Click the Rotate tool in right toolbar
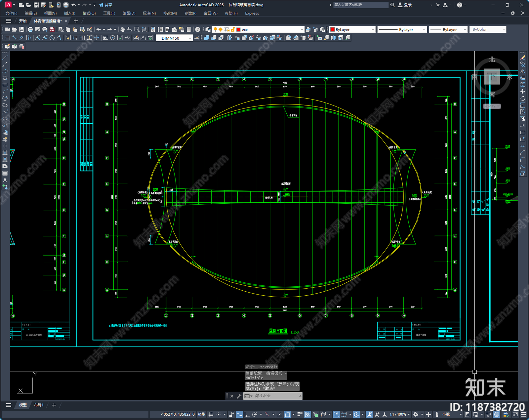This screenshot has height=420, width=529. pos(523,98)
